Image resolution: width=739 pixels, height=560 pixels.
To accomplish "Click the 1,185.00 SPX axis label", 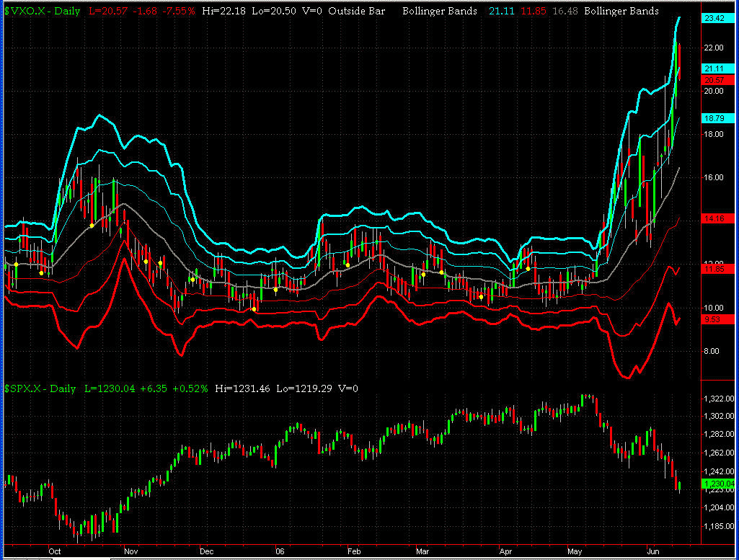I will coord(719,526).
